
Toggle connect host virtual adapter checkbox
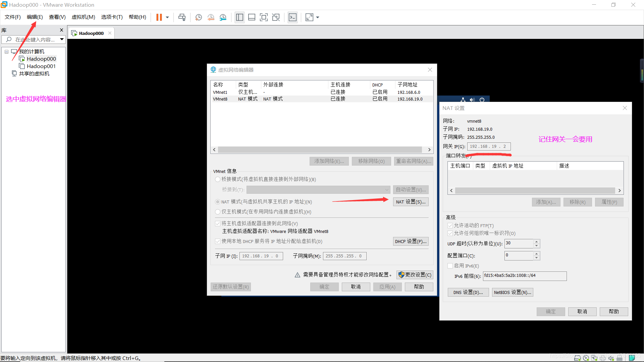pos(218,224)
